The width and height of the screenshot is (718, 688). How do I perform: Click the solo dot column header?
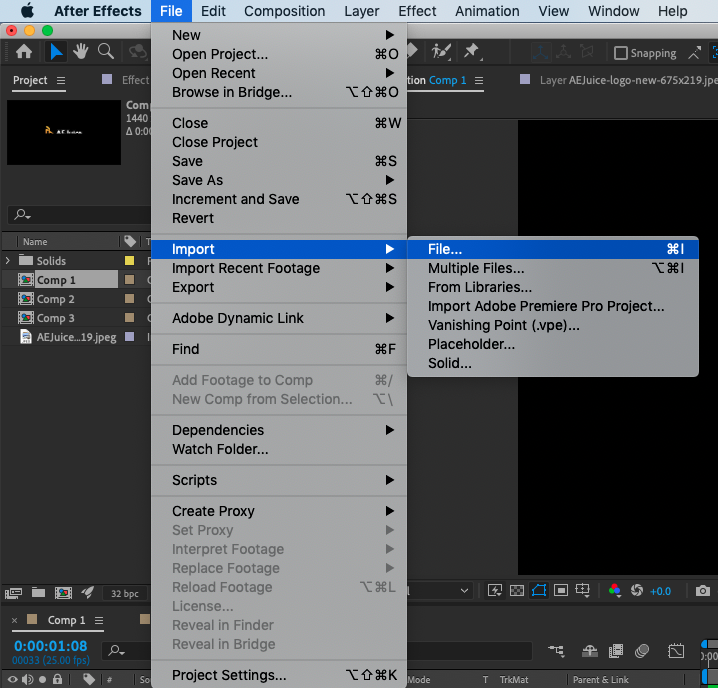(43, 680)
